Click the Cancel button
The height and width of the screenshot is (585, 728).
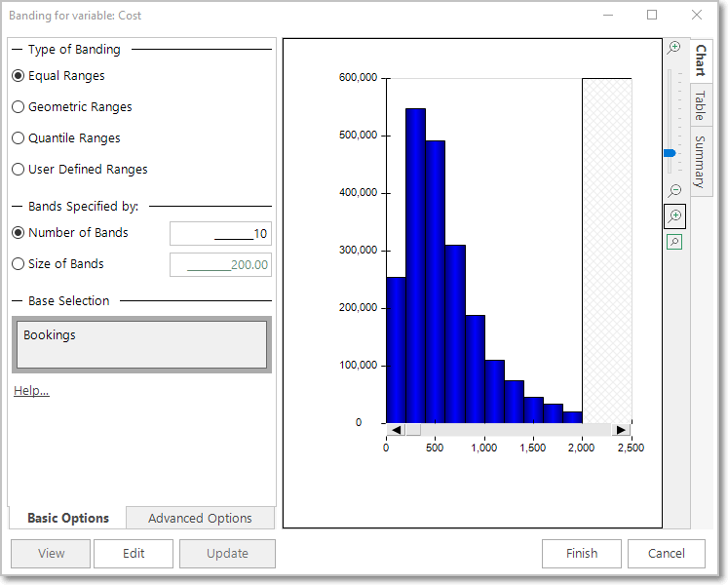tap(666, 554)
